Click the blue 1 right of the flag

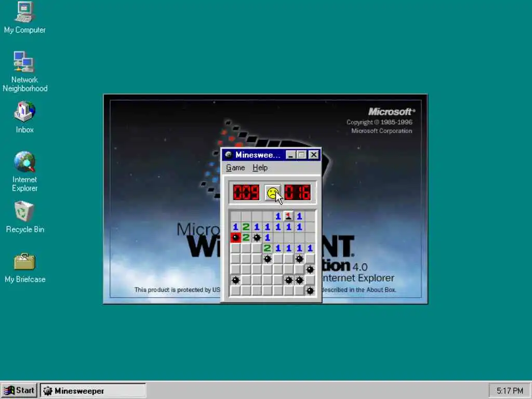(299, 216)
